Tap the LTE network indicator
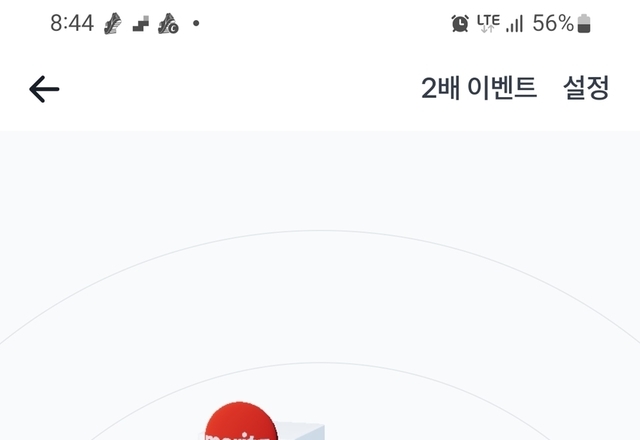The height and width of the screenshot is (440, 640). tap(488, 23)
